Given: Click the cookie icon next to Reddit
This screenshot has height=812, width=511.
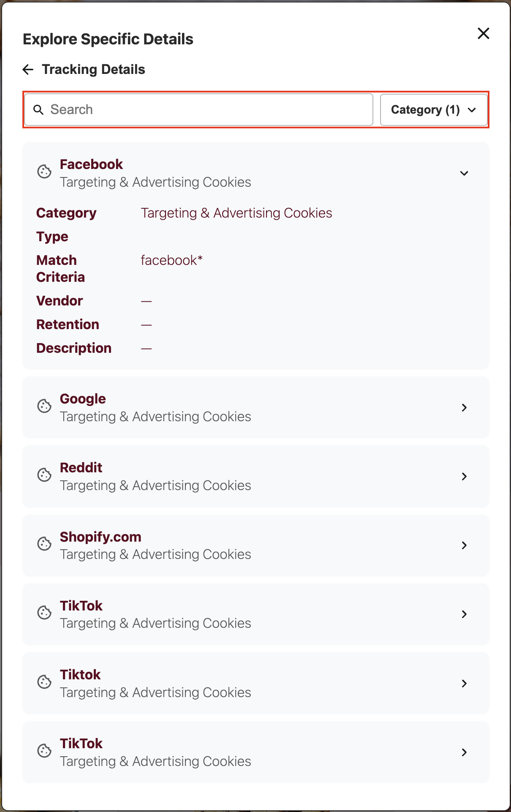Looking at the screenshot, I should (44, 476).
